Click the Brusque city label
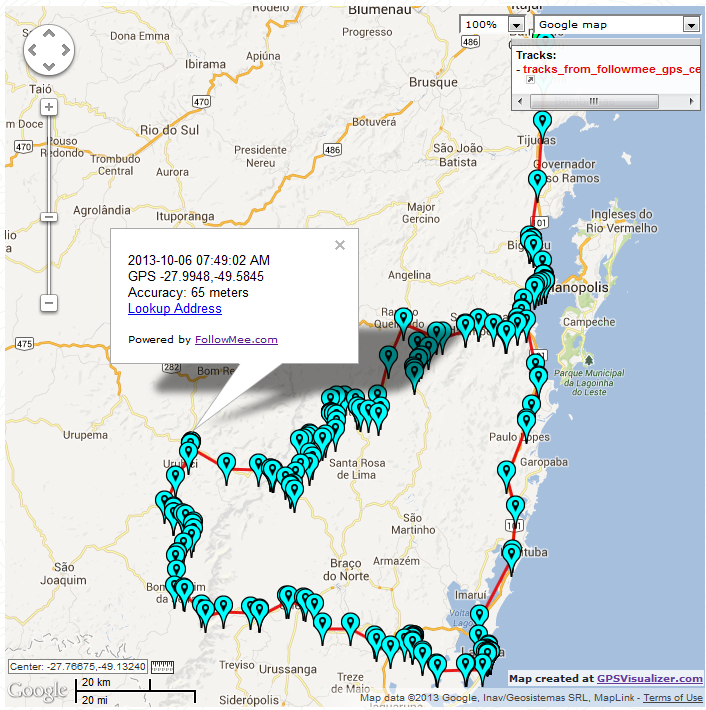The width and height of the screenshot is (706, 710). tap(433, 82)
